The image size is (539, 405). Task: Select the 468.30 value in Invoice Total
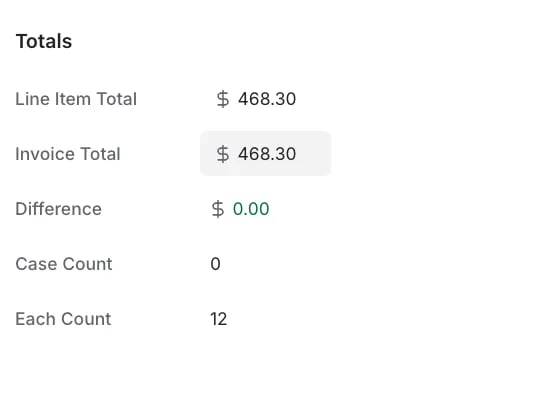coord(267,154)
